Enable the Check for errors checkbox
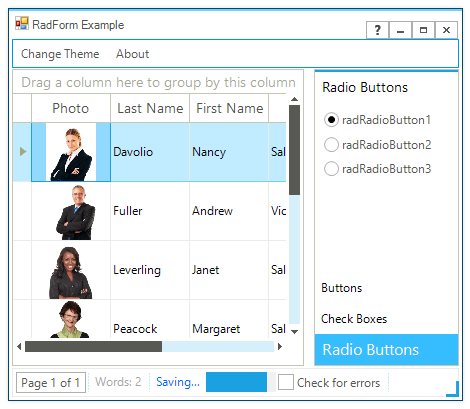This screenshot has height=409, width=470. click(286, 382)
